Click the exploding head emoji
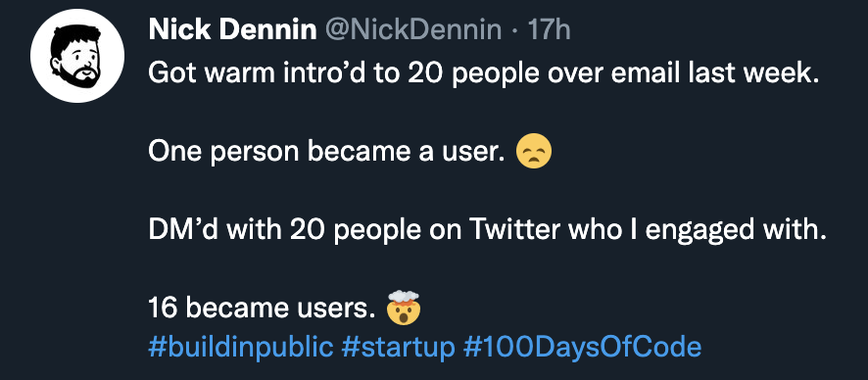 pos(403,308)
